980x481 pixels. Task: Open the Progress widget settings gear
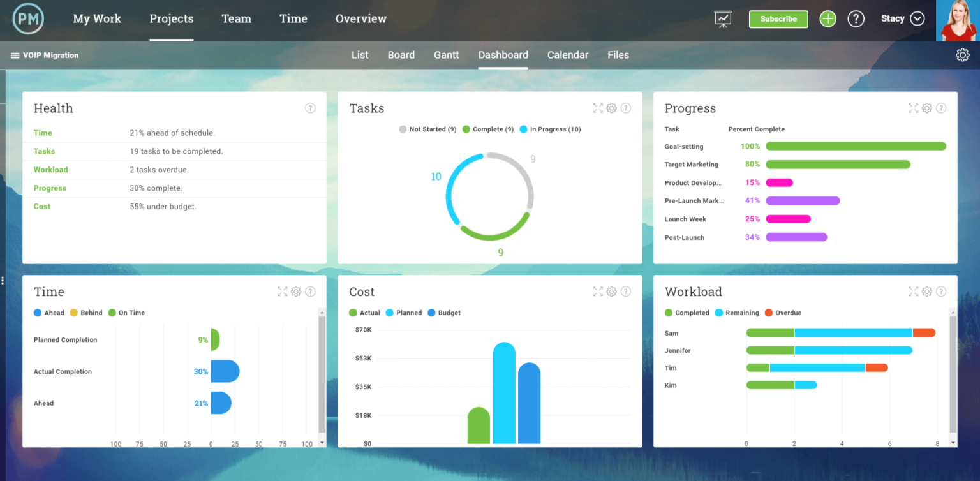pos(927,108)
